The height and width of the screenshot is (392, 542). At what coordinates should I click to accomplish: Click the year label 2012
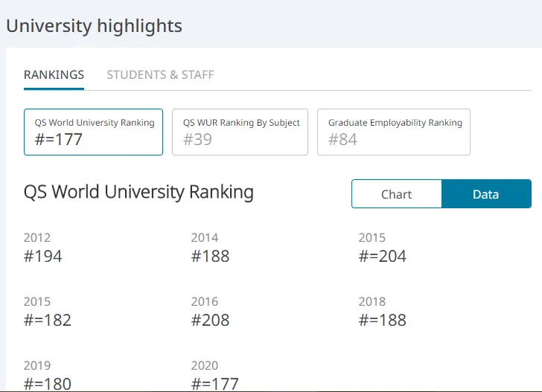point(37,237)
